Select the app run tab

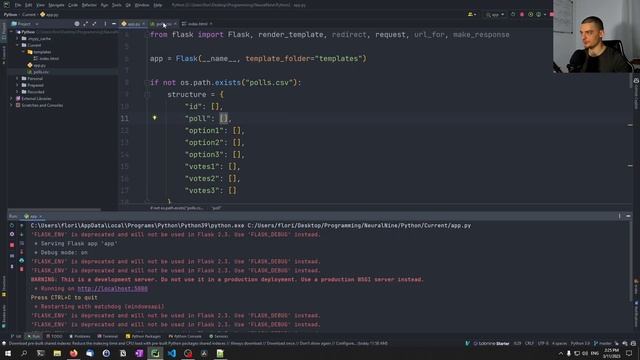[x=33, y=216]
